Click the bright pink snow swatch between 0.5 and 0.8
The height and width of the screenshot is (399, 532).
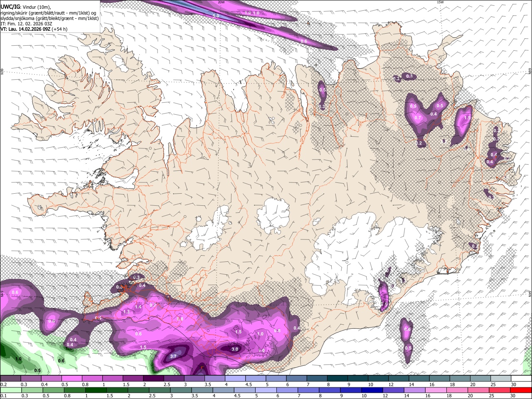coord(71,379)
